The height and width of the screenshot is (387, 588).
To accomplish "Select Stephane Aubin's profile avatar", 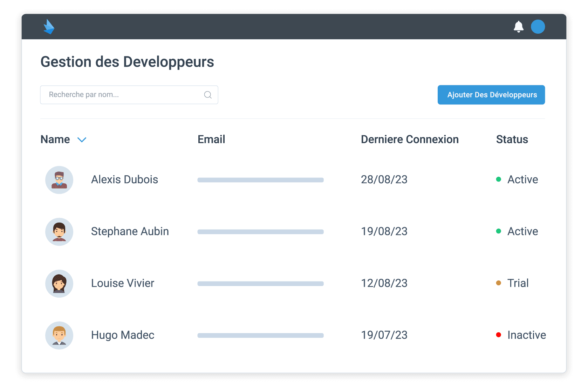I will pyautogui.click(x=59, y=232).
